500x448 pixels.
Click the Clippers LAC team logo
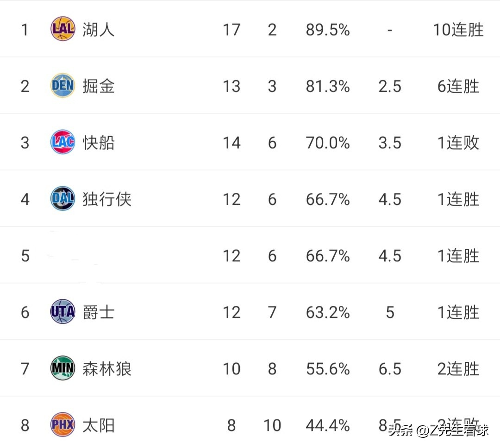[x=62, y=142]
